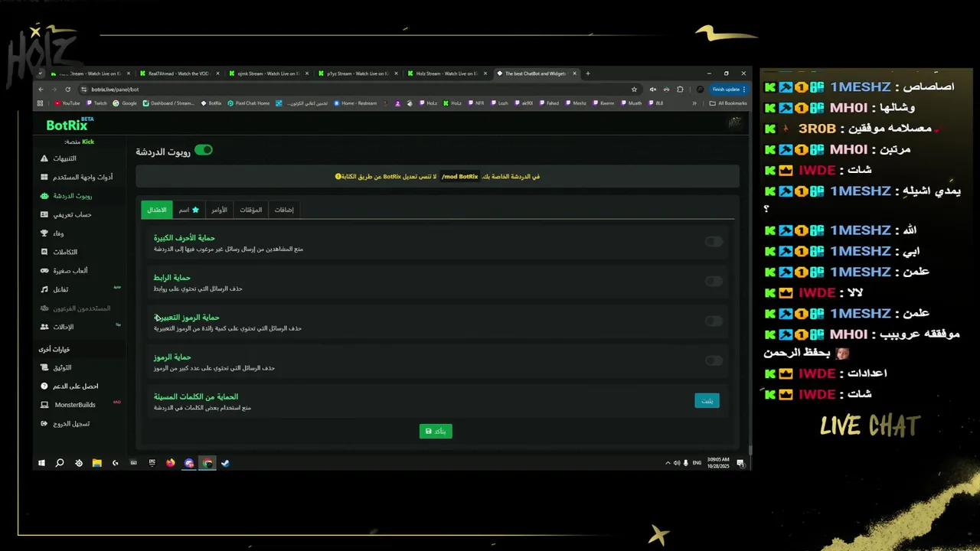Click the tab mute speaker icon in toolbar

652,89
